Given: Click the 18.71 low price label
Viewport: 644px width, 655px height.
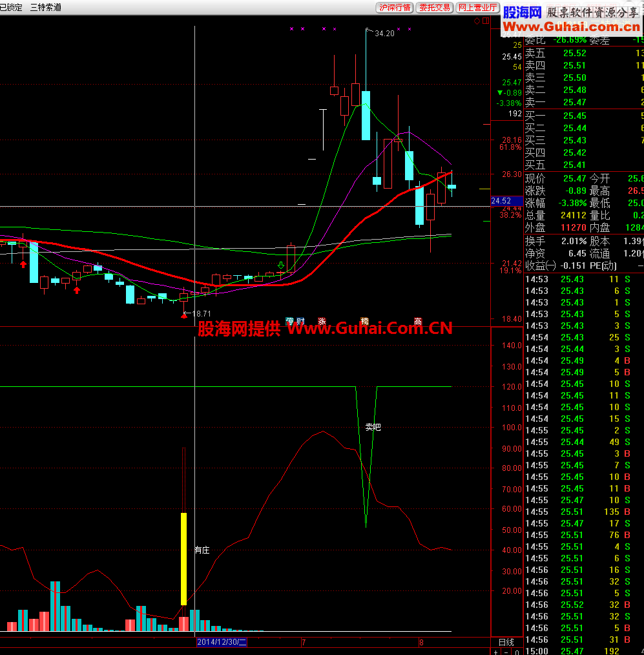Looking at the screenshot, I should point(202,314).
